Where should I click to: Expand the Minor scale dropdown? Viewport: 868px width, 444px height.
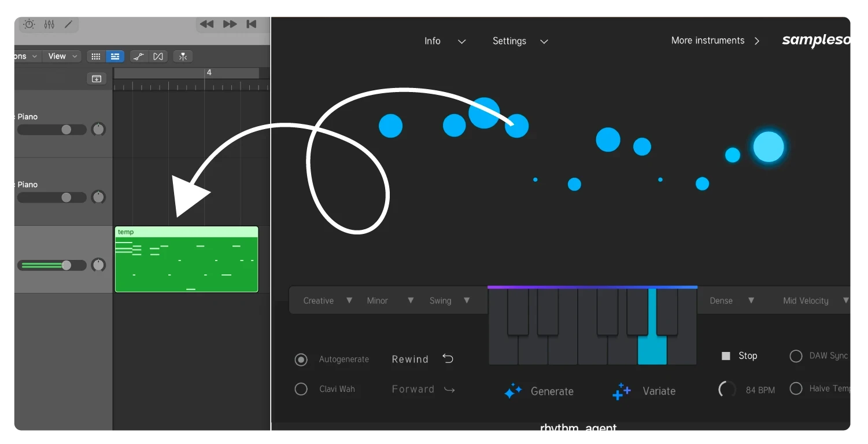tap(390, 300)
